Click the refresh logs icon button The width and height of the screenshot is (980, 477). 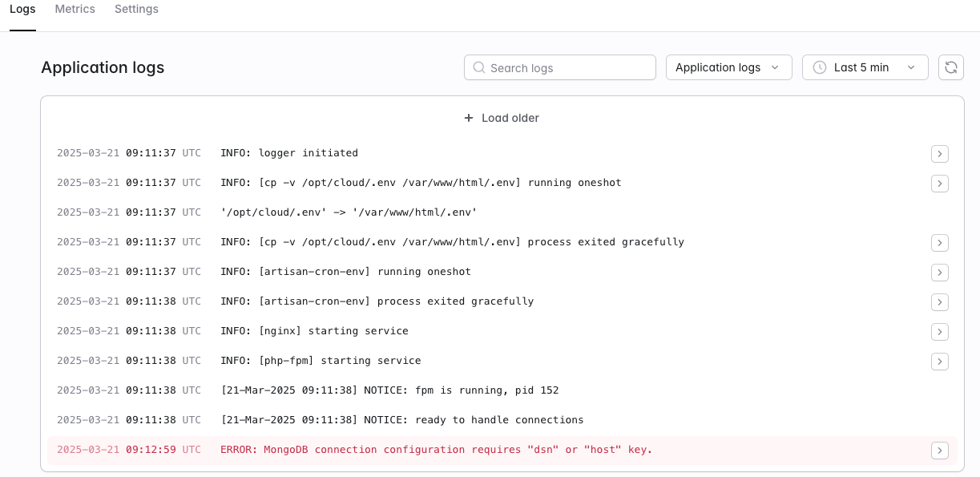point(951,67)
